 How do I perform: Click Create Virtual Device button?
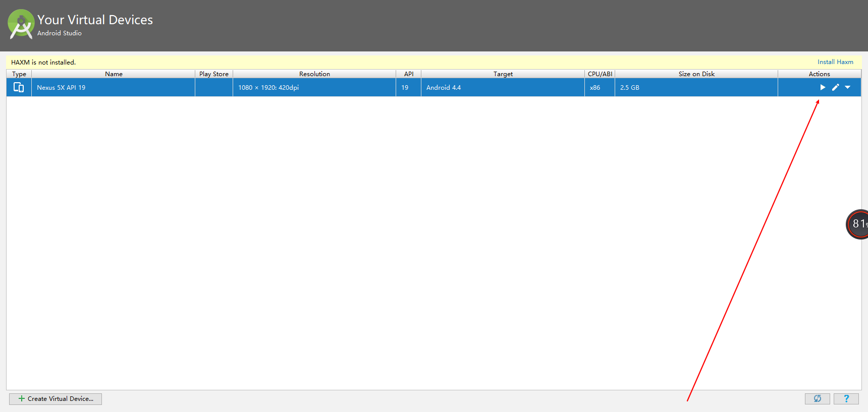[56, 399]
